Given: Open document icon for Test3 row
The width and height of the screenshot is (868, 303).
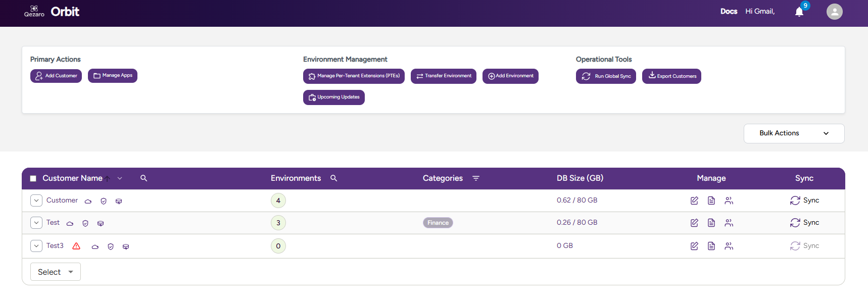Looking at the screenshot, I should 711,246.
